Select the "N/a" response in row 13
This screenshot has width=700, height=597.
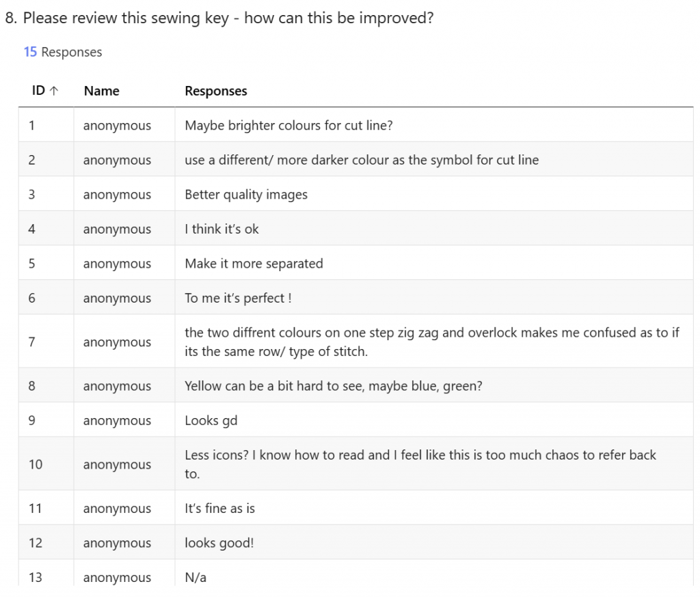click(196, 578)
